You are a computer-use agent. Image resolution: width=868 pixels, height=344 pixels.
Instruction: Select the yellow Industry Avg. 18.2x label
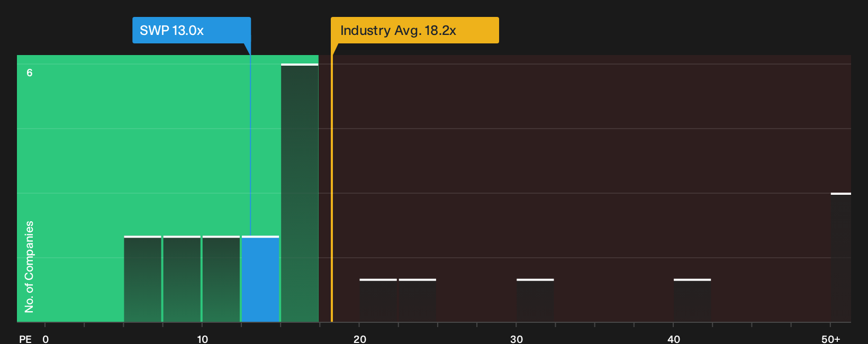click(x=415, y=30)
